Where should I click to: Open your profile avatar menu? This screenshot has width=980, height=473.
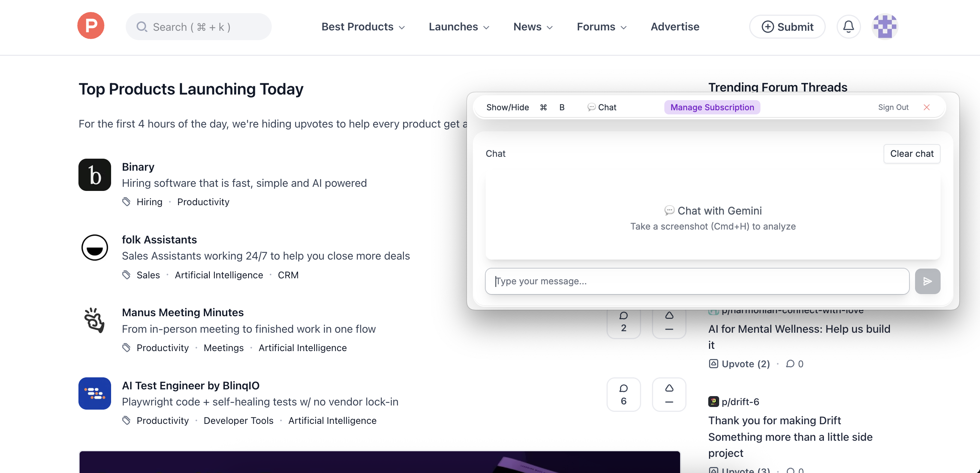[x=885, y=27]
